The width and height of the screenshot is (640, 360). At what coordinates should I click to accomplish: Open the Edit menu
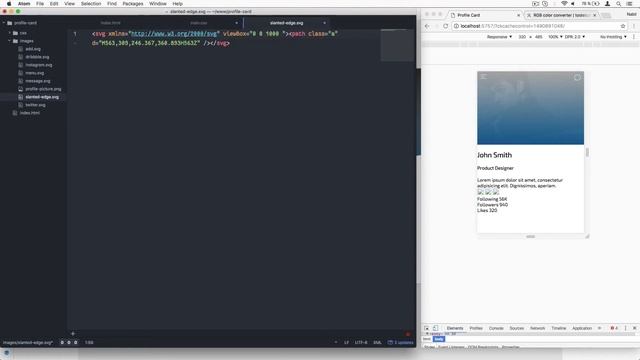(54, 3)
